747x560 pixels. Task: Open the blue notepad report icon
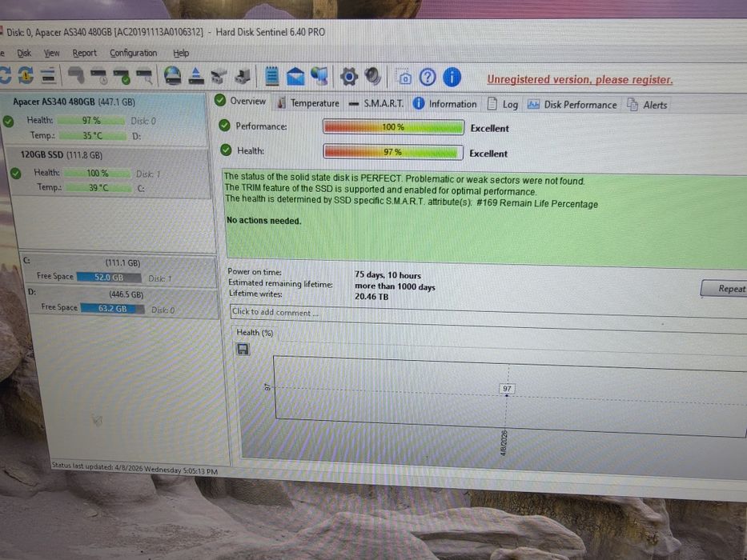[271, 76]
